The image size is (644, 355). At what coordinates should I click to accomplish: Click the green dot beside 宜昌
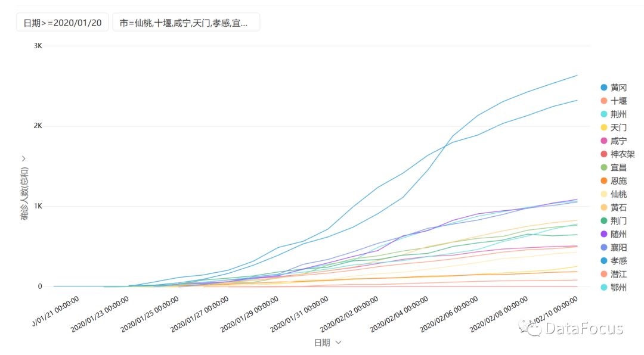point(604,167)
